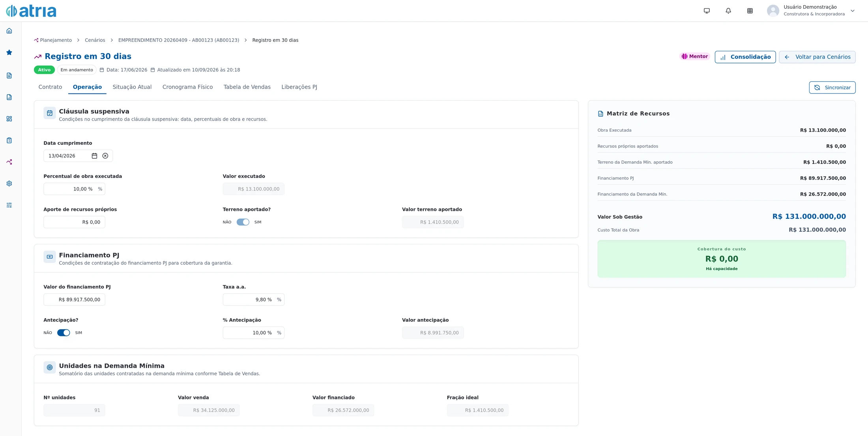Toggle the Terreno aportado switch
The height and width of the screenshot is (436, 868).
[243, 222]
